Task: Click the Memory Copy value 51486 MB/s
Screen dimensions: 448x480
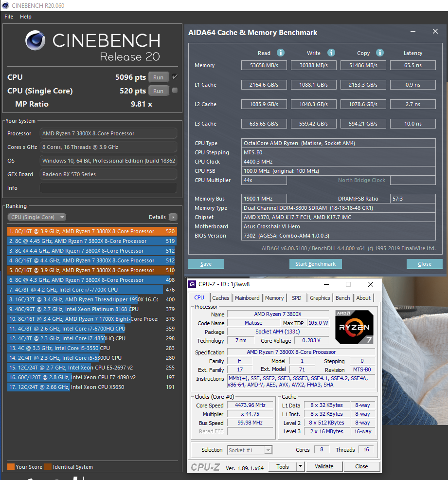Action: pyautogui.click(x=363, y=65)
